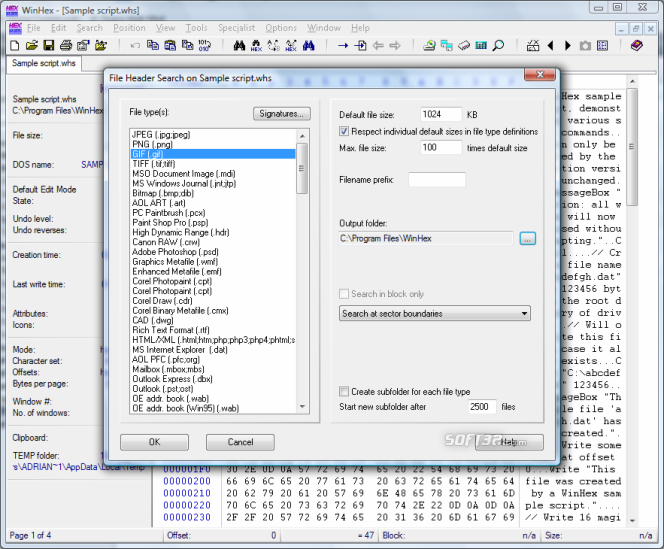Open the Tools menu
The width and height of the screenshot is (664, 549).
[196, 28]
